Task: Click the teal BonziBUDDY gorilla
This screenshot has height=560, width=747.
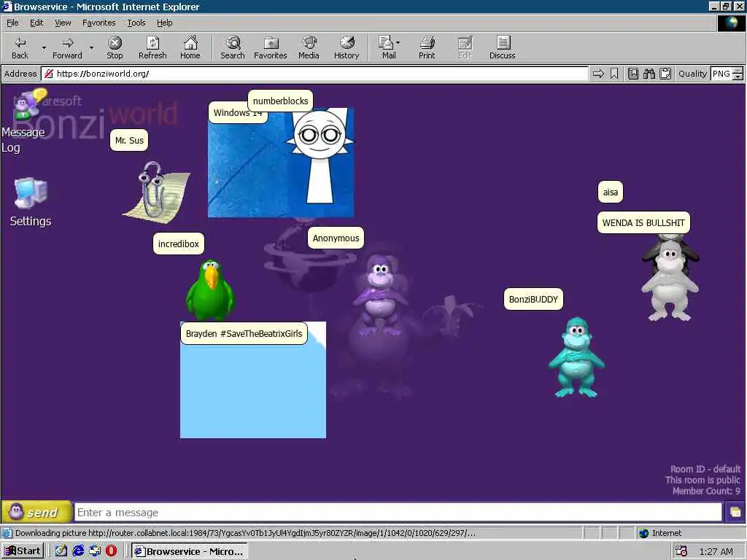Action: coord(576,357)
